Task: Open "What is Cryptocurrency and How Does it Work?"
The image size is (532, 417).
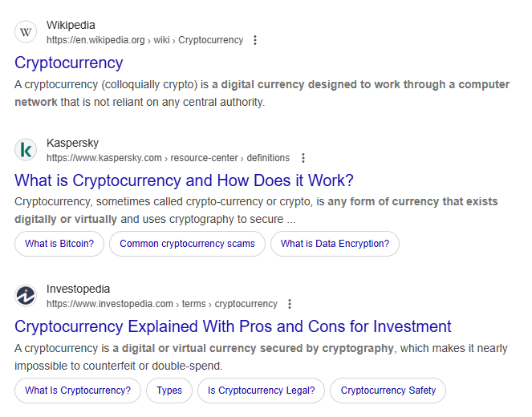Action: pyautogui.click(x=184, y=180)
